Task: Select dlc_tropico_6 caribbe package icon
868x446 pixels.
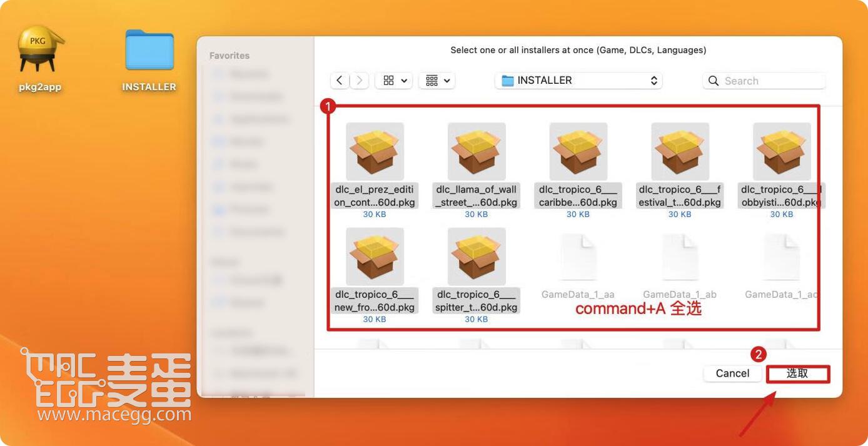Action: click(578, 151)
